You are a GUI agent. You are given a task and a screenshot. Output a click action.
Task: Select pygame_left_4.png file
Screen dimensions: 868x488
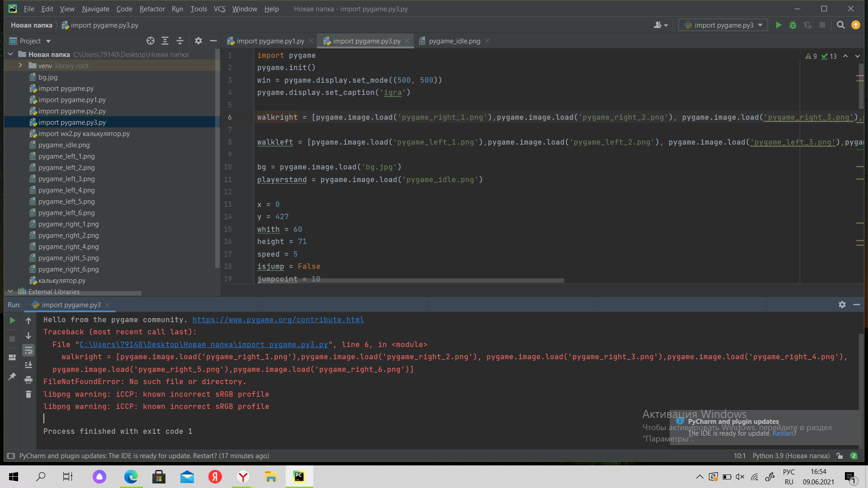click(66, 190)
